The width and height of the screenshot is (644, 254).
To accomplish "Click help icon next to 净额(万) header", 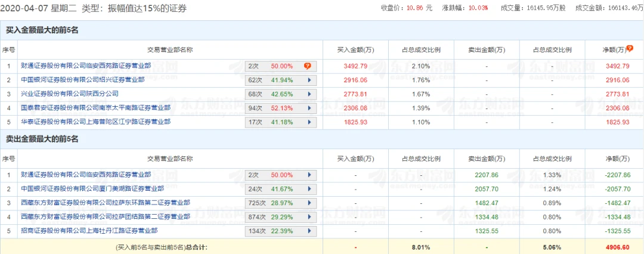I will coord(630,48).
